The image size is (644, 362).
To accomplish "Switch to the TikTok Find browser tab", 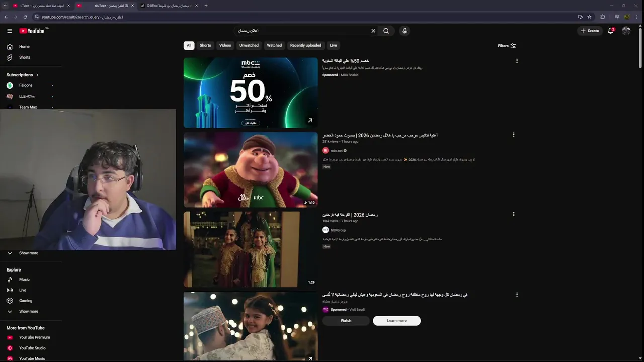I will (169, 6).
